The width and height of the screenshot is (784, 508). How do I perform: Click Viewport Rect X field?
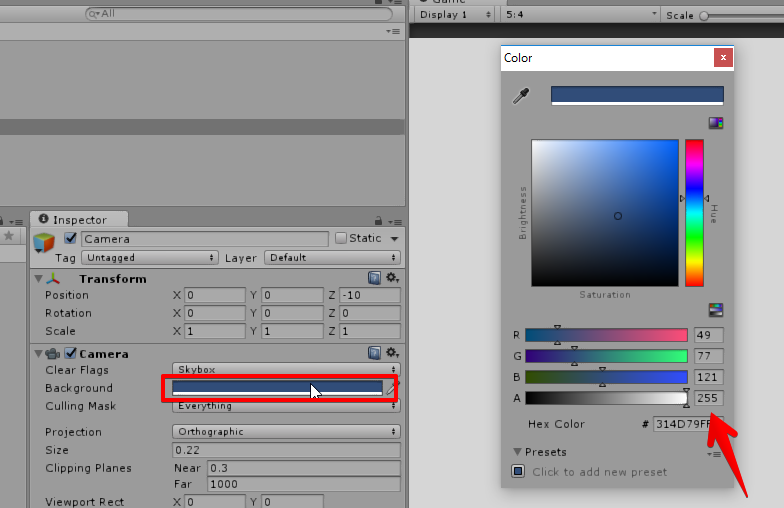[214, 502]
